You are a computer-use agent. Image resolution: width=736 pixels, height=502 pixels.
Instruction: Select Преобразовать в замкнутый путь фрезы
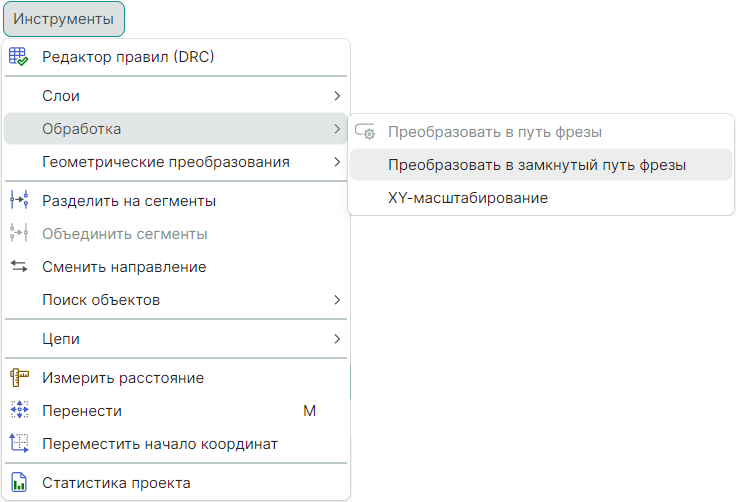tap(536, 165)
